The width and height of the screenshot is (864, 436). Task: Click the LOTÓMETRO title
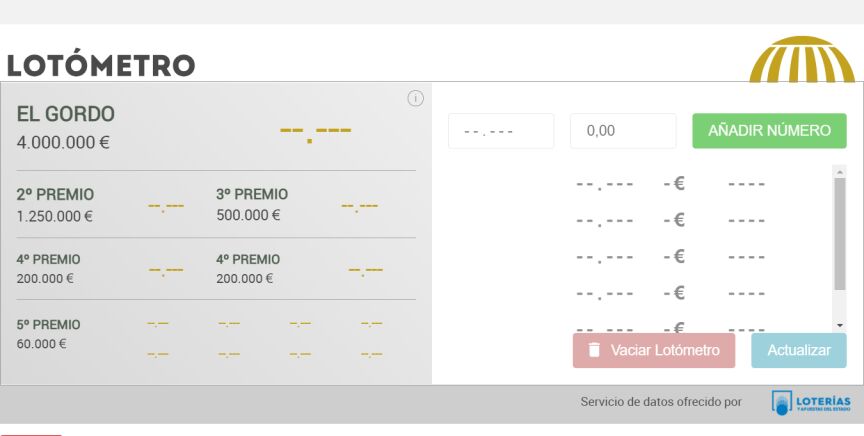click(101, 66)
